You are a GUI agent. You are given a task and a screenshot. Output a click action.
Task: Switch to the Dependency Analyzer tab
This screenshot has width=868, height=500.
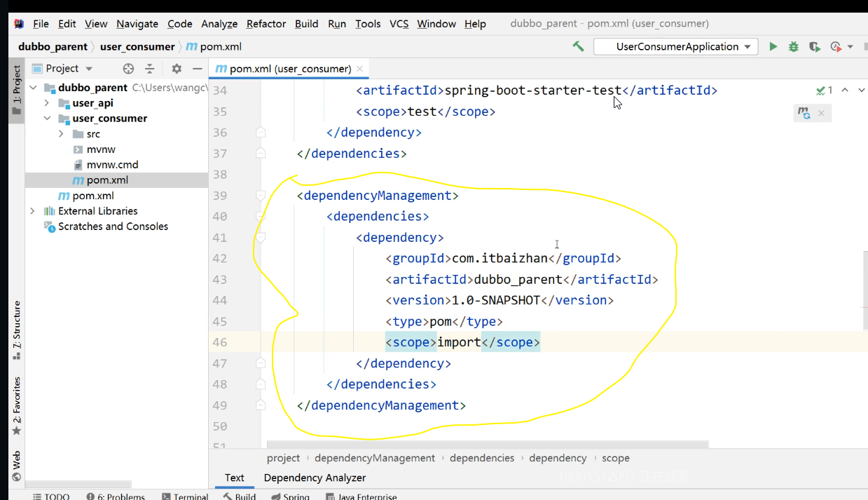pos(315,478)
